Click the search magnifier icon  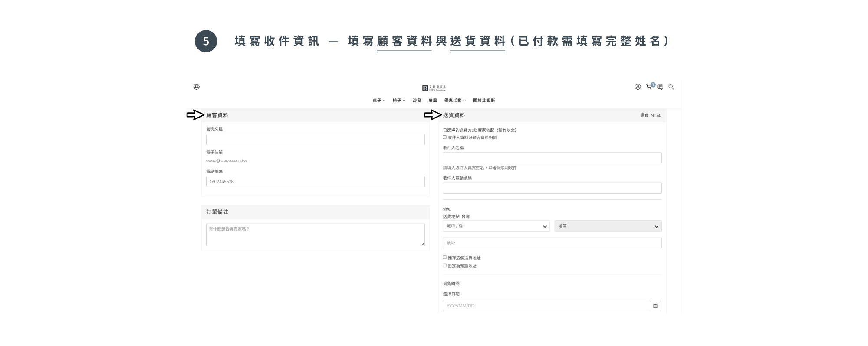click(671, 87)
